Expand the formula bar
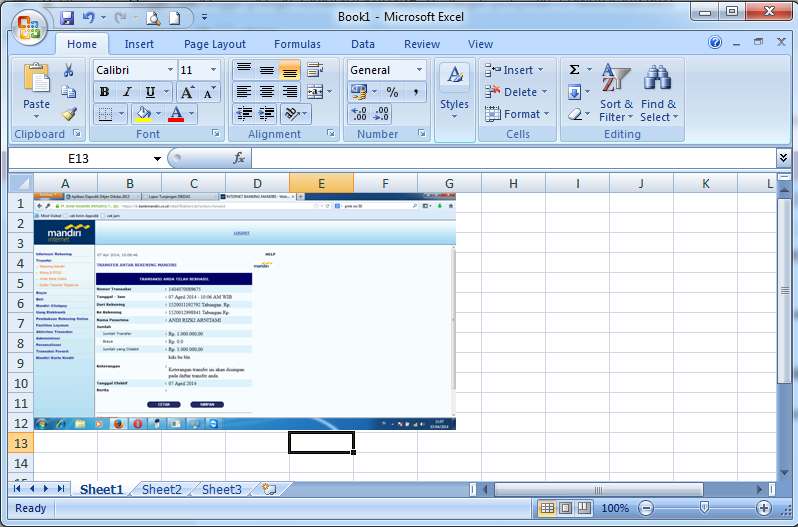798x527 pixels. coord(783,158)
